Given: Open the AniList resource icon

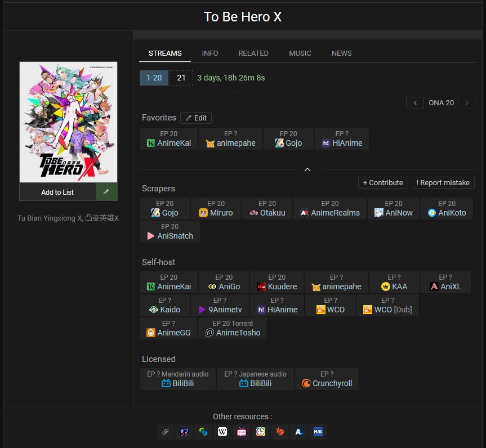Looking at the screenshot, I should (299, 432).
